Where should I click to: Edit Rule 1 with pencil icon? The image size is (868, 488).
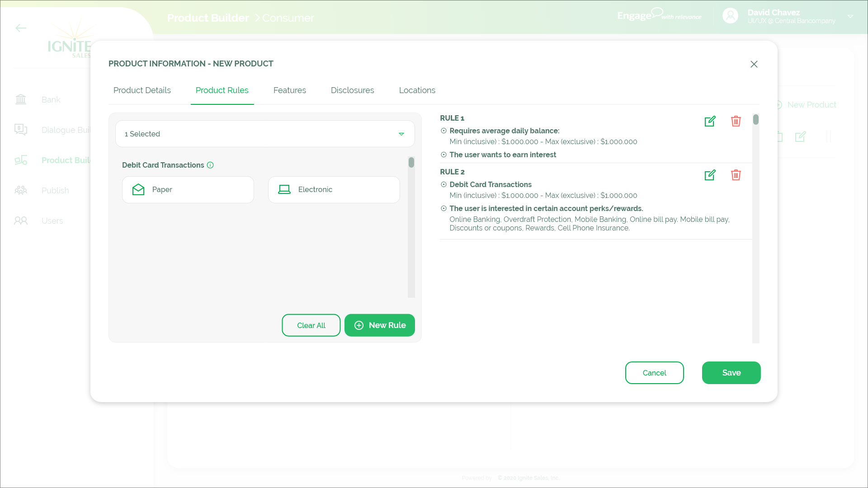[710, 121]
